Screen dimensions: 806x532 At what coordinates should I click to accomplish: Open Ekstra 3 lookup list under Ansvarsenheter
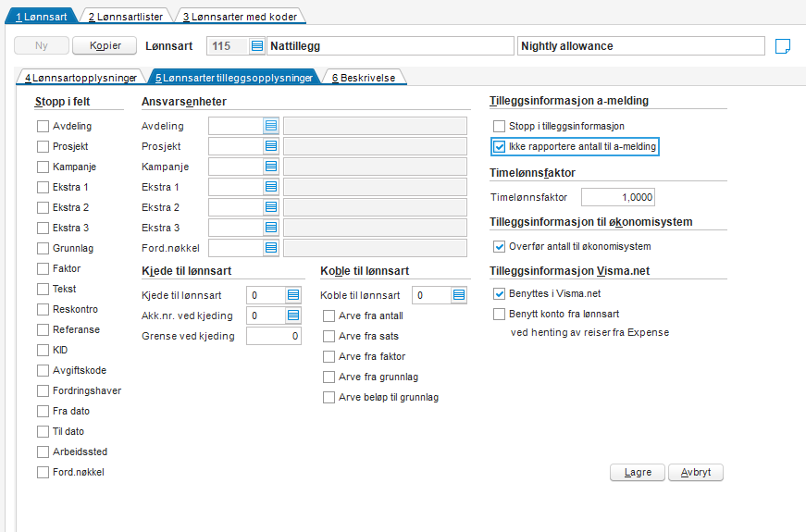click(271, 228)
